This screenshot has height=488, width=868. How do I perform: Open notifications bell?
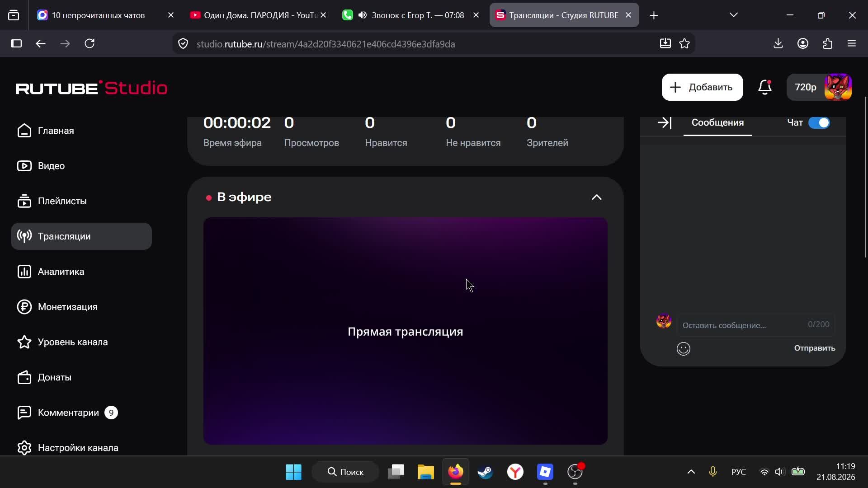tap(764, 87)
